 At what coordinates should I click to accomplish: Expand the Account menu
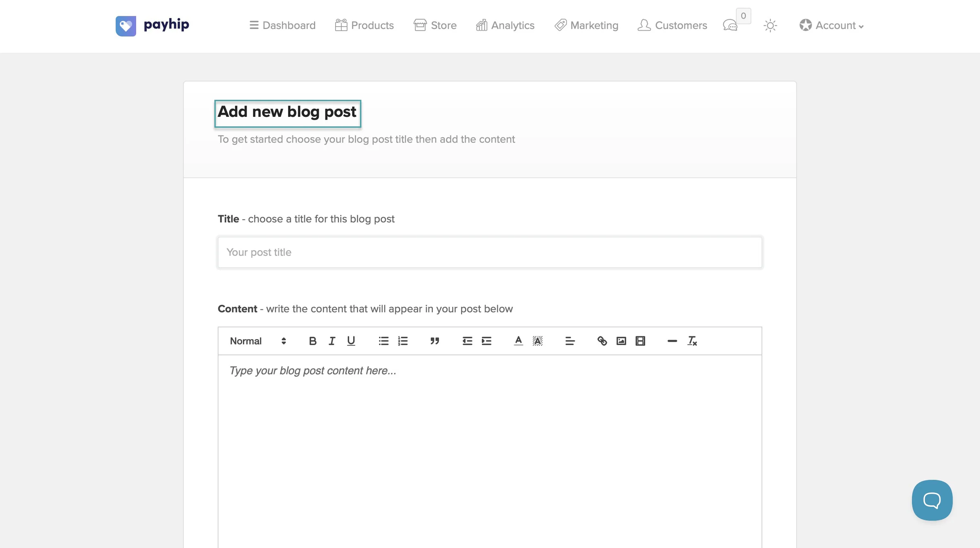point(831,25)
